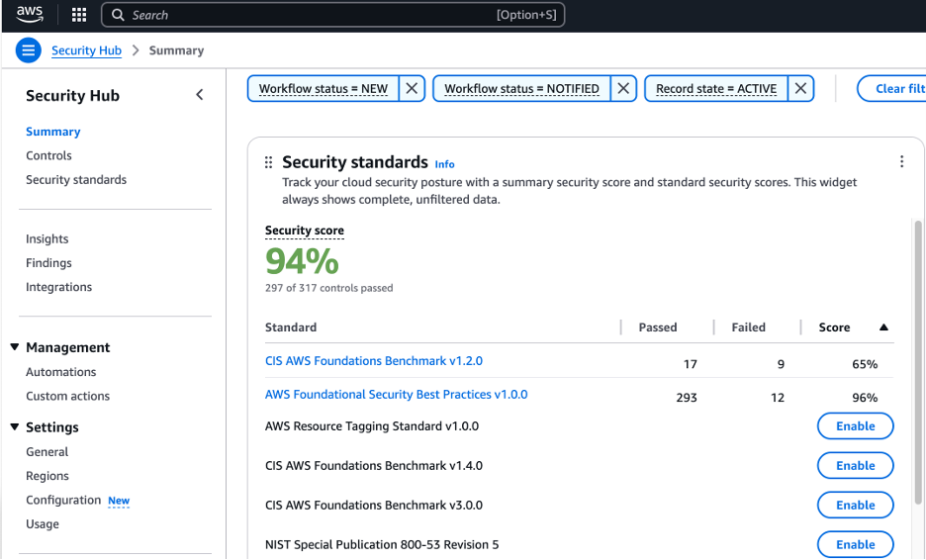Click the widget vertical scrollbar
This screenshot has width=926, height=560.
[x=918, y=362]
